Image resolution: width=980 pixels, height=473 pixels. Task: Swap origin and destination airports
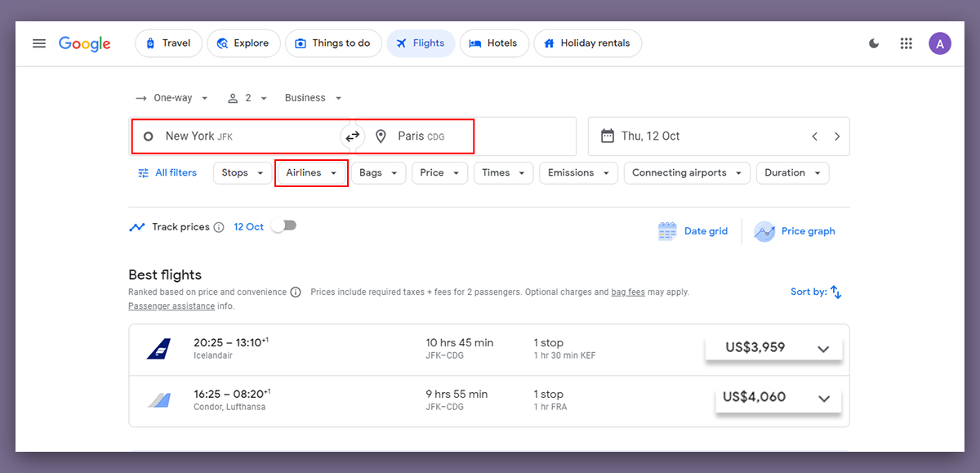[352, 136]
